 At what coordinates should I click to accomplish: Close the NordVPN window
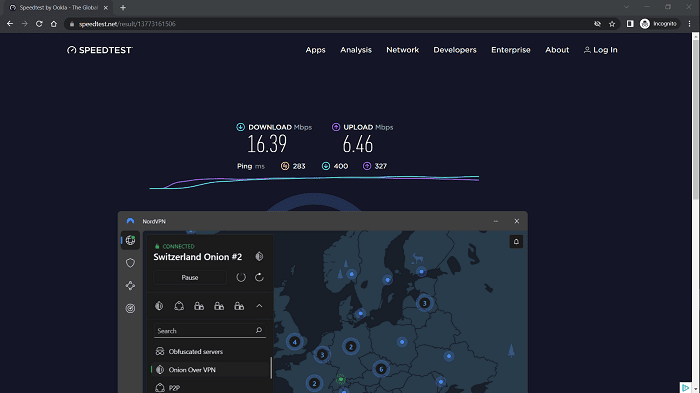tap(517, 221)
